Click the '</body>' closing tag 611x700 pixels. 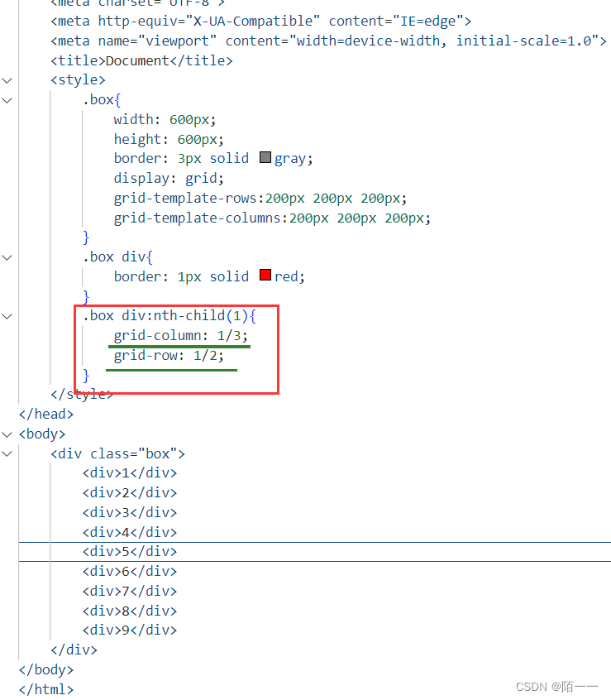pos(46,669)
